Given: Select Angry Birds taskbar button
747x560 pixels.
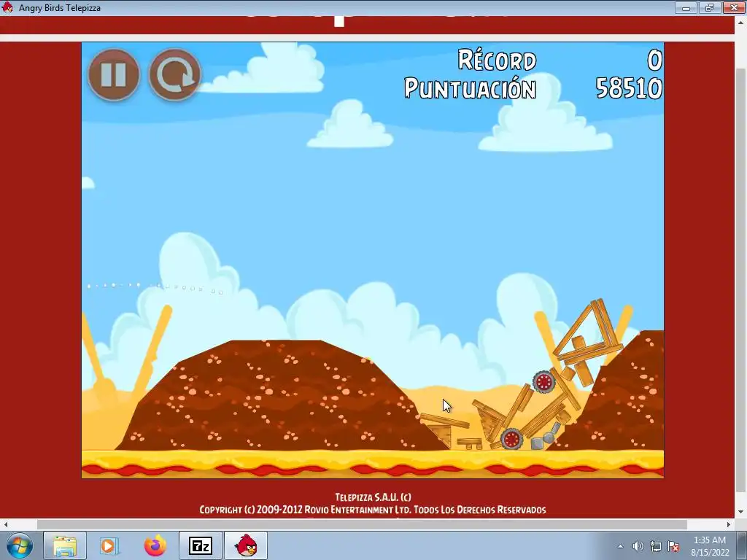Looking at the screenshot, I should (x=246, y=545).
